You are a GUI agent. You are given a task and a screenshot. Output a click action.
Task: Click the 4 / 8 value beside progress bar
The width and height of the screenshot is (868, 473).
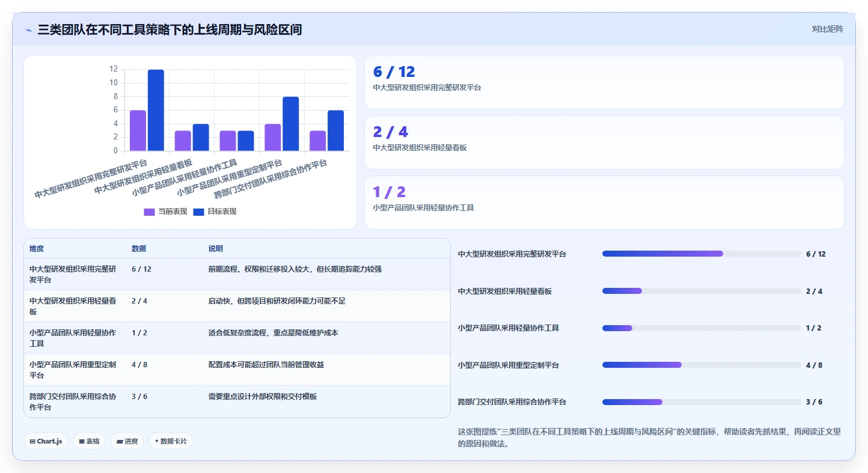point(814,365)
